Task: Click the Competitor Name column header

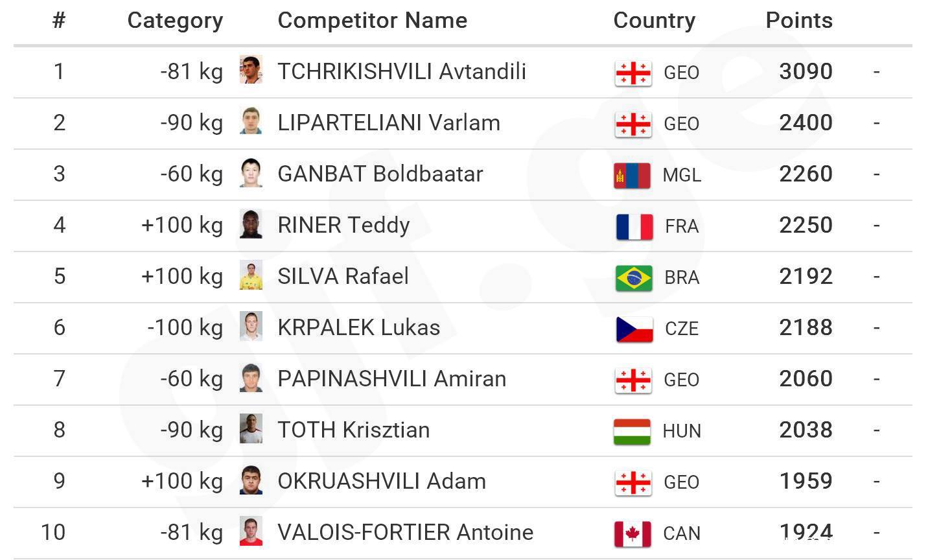Action: (372, 21)
